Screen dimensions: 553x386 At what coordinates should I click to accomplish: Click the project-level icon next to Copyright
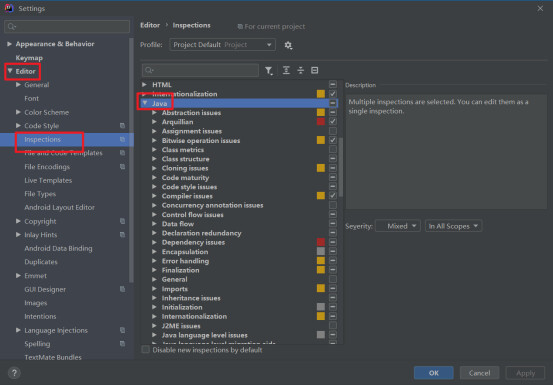click(122, 221)
